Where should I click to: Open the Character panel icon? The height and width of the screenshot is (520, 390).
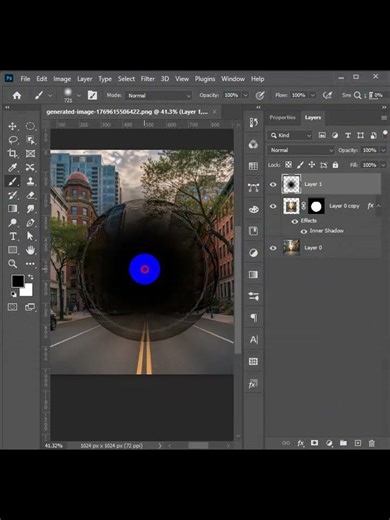click(x=253, y=339)
